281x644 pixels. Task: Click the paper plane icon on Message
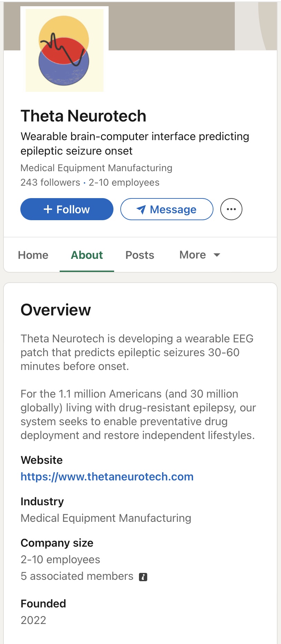click(141, 209)
